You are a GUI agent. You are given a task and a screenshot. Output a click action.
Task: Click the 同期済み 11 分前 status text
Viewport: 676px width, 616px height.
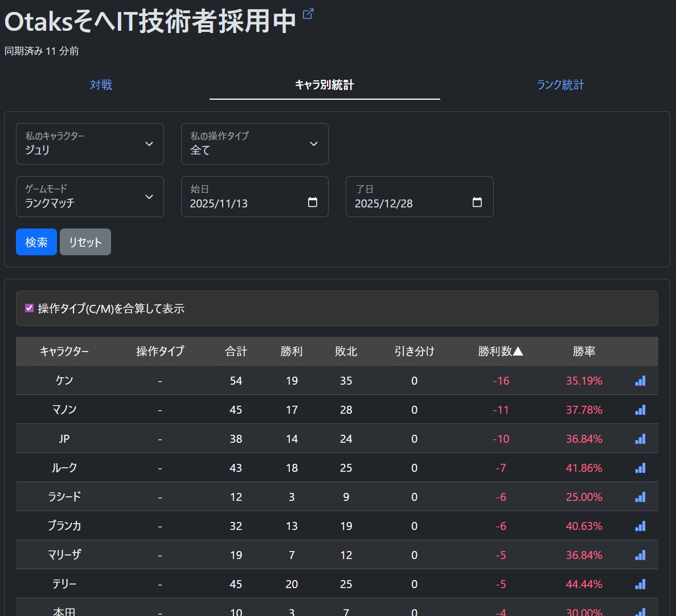tap(42, 51)
